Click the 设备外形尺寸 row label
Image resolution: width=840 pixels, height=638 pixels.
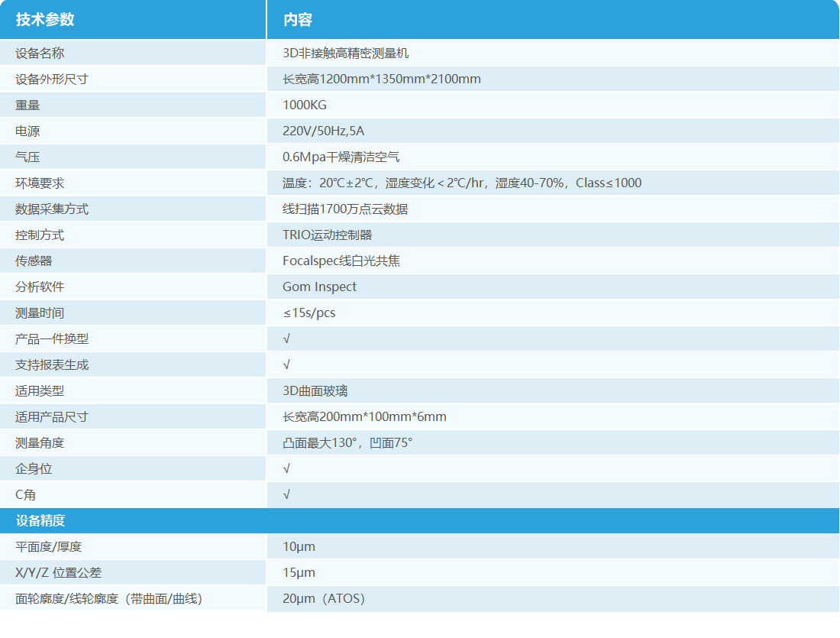coord(52,79)
